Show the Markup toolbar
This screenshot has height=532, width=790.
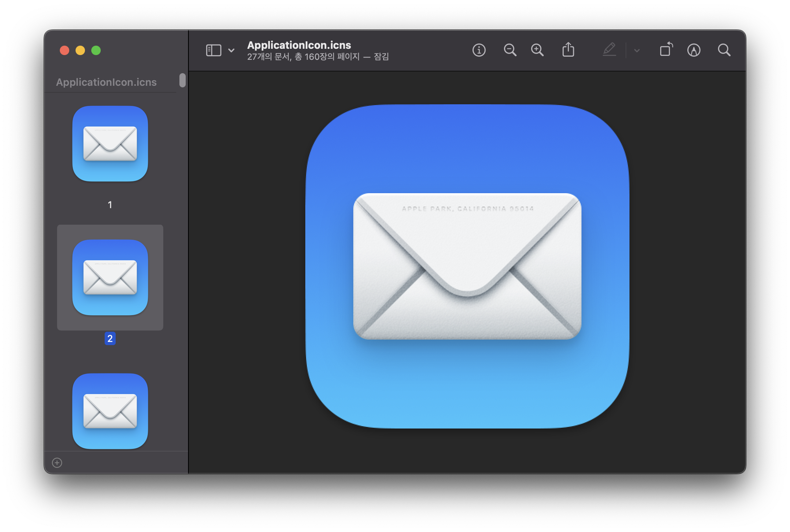tap(694, 50)
